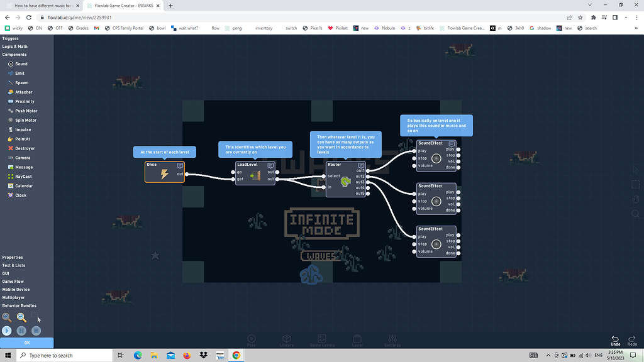
Task: Click the zoom-in magnifier icon
Action: [x=7, y=318]
